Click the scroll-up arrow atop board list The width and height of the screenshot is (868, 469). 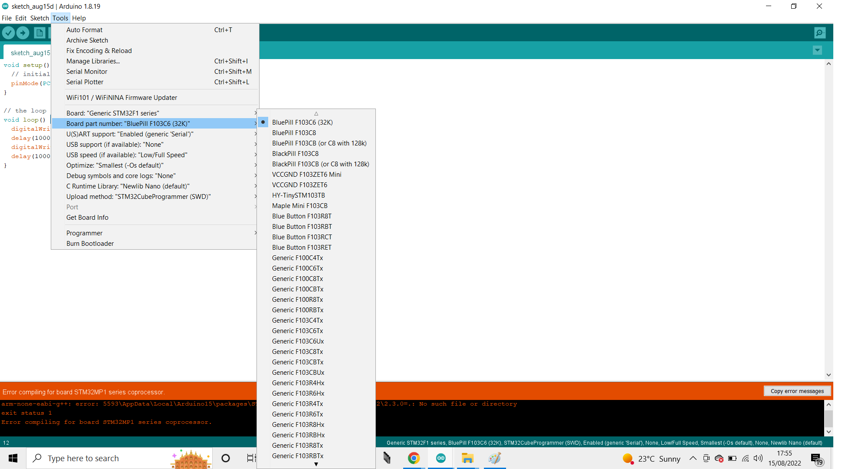pyautogui.click(x=316, y=113)
